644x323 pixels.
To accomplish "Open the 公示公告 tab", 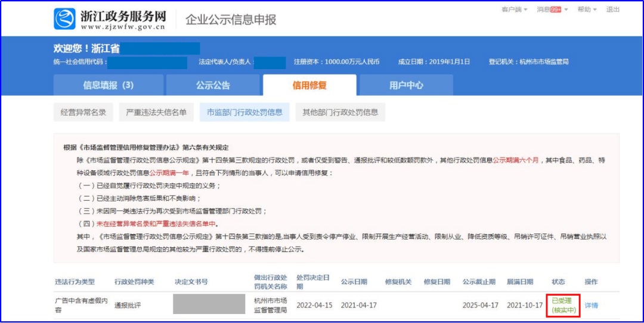I will pos(213,85).
